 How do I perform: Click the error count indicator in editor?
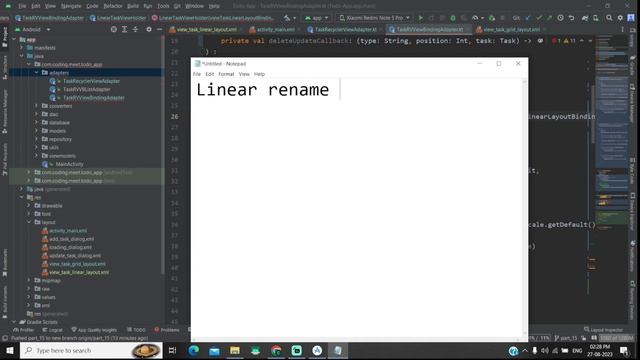(x=555, y=41)
